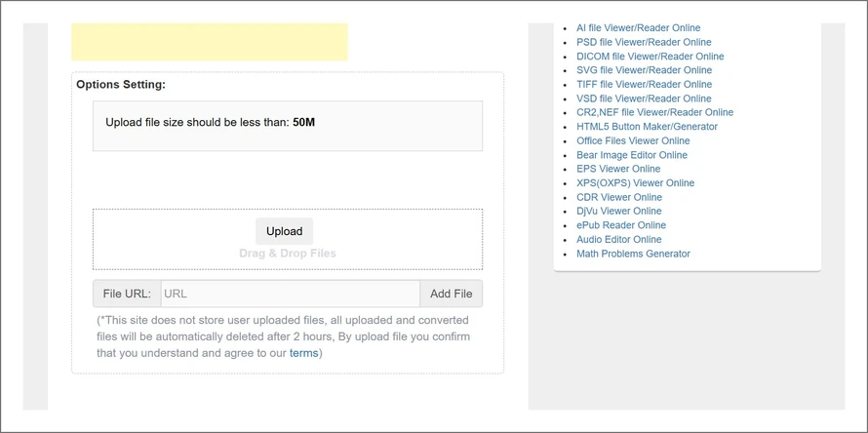Open Bear Image Editor Online link
The image size is (868, 433).
click(x=632, y=155)
